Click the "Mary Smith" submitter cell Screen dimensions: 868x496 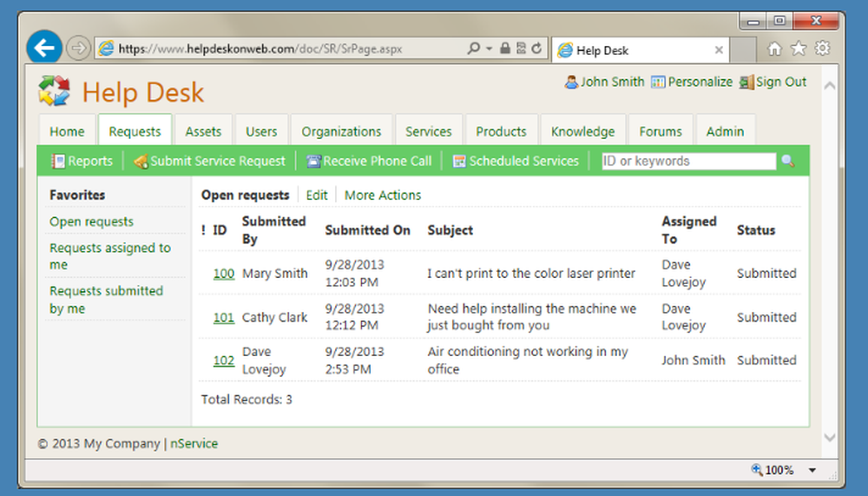coord(274,274)
